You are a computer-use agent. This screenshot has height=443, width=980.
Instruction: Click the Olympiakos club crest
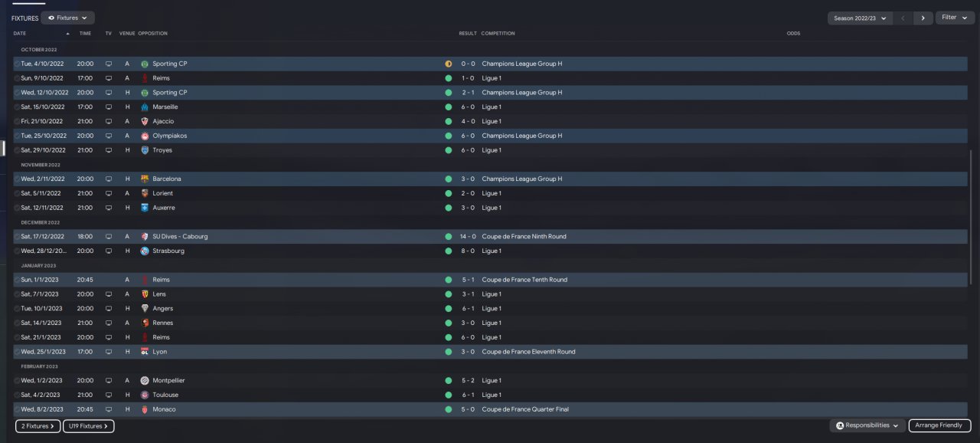(x=145, y=136)
